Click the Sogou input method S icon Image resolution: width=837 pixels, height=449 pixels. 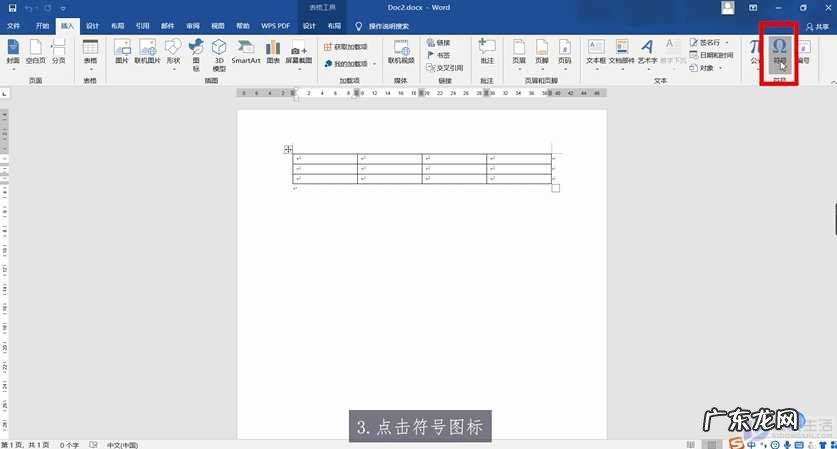736,444
